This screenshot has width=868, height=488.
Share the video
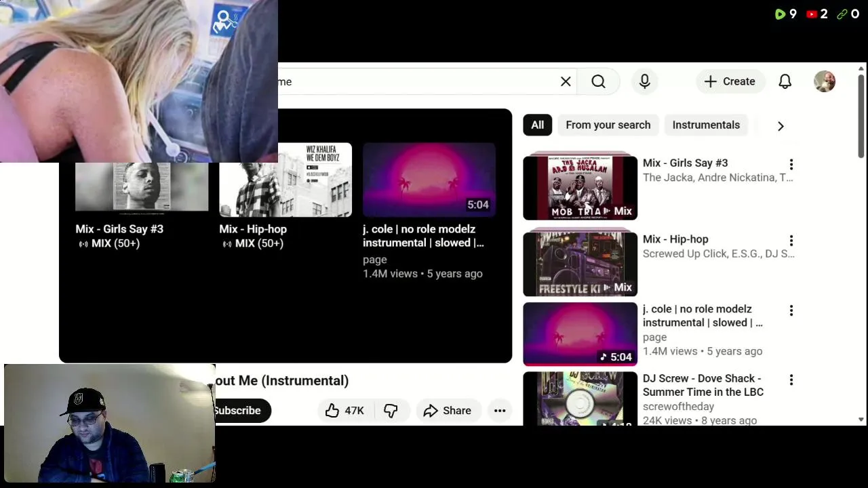(x=447, y=411)
